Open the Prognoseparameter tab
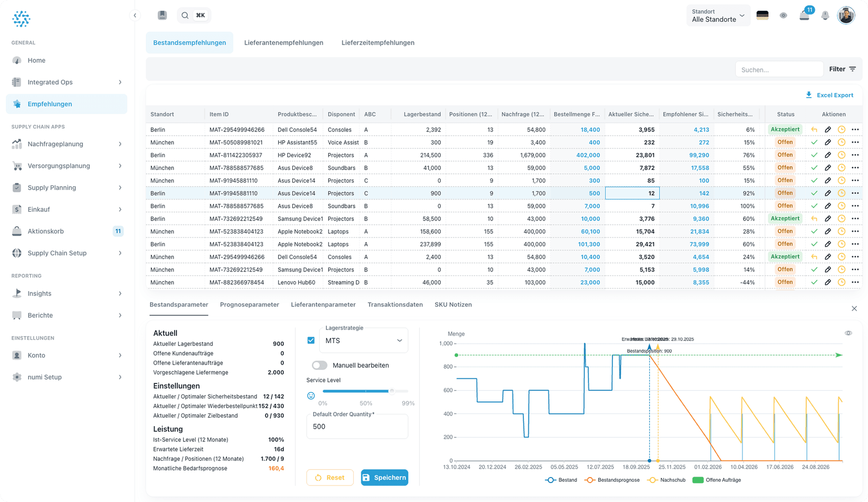868x502 pixels. click(249, 305)
